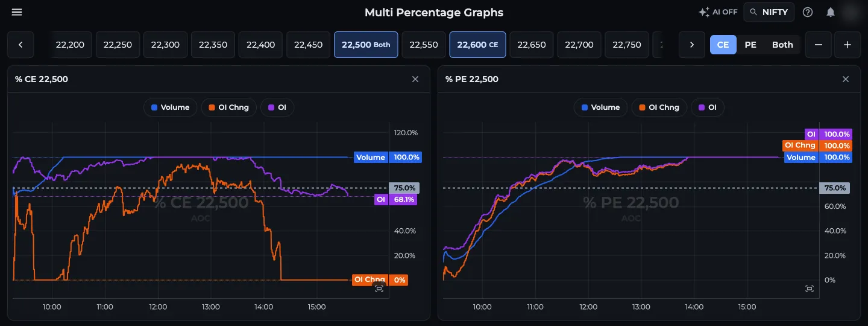The image size is (868, 326).
Task: Go to next strikes with right chevron
Action: (692, 45)
